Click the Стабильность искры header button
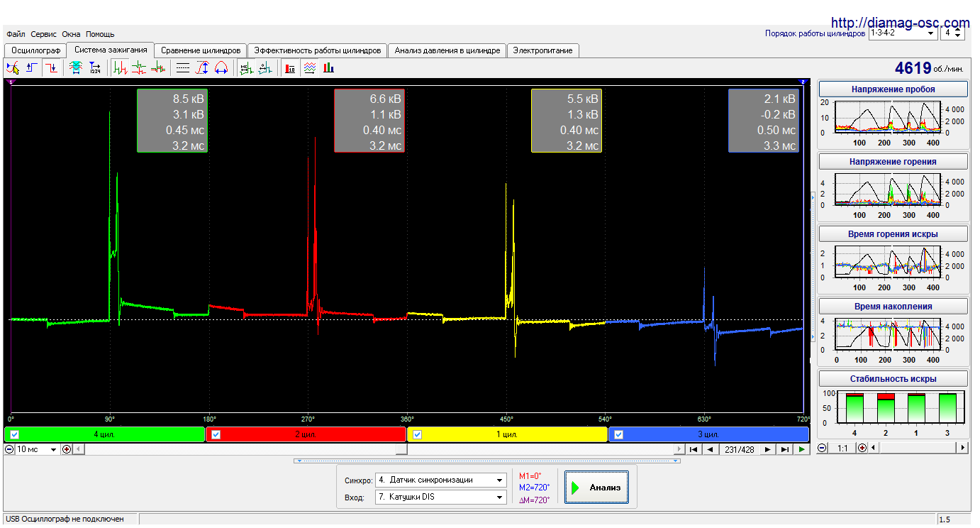 [x=893, y=379]
